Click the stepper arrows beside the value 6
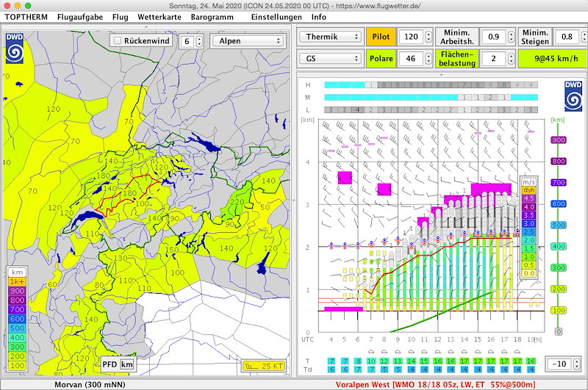The image size is (588, 390). pos(198,41)
